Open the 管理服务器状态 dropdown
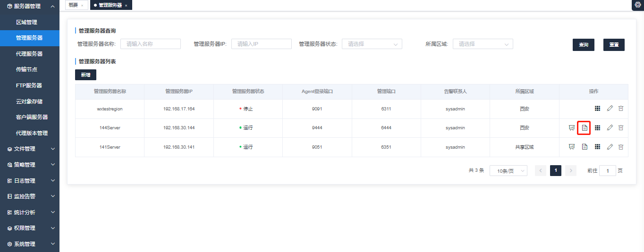Image resolution: width=644 pixels, height=252 pixels. click(x=372, y=44)
